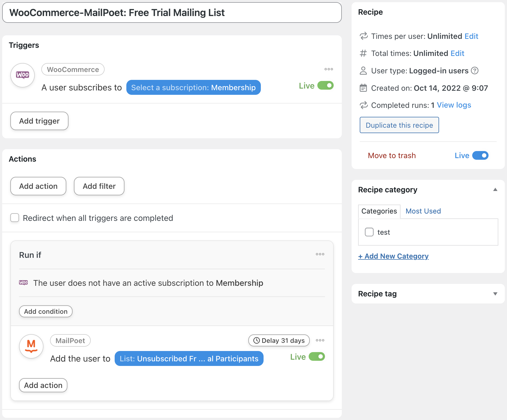
Task: Toggle the recipe Live status switch
Action: pyautogui.click(x=480, y=155)
